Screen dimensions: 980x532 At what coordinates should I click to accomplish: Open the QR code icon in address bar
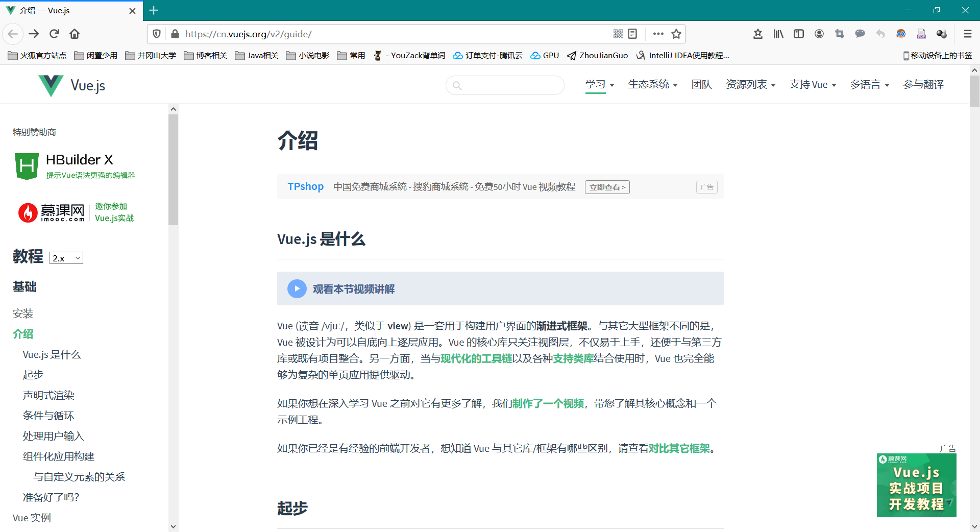click(618, 34)
